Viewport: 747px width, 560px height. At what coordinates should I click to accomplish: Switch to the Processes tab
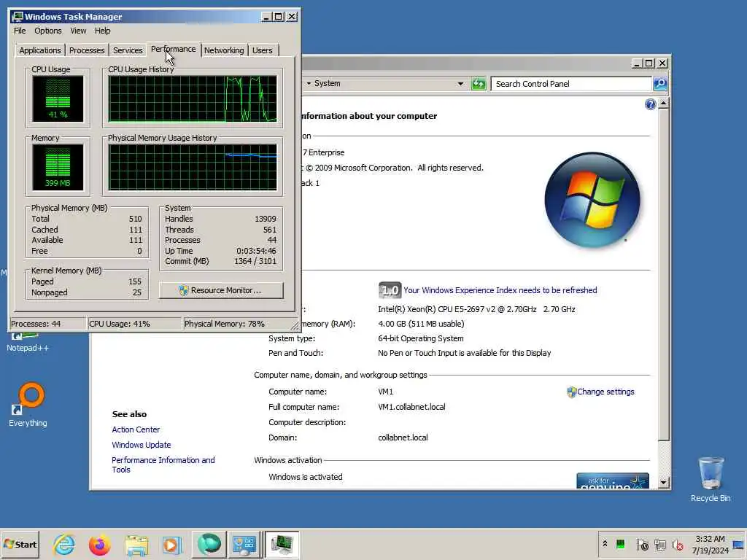87,50
